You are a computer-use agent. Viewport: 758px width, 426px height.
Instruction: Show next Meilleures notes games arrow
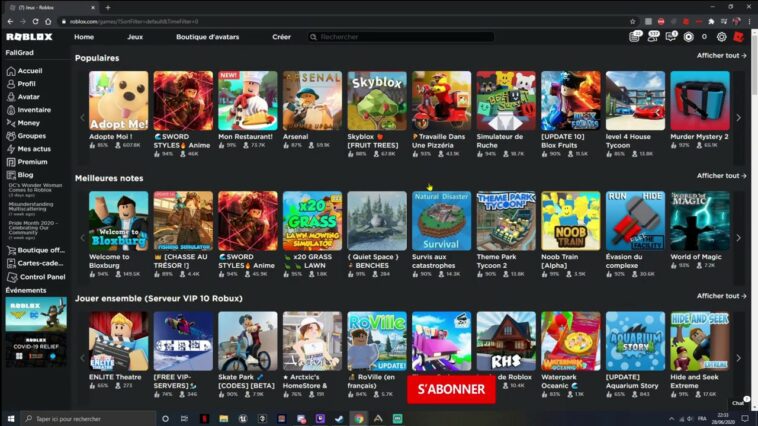738,238
